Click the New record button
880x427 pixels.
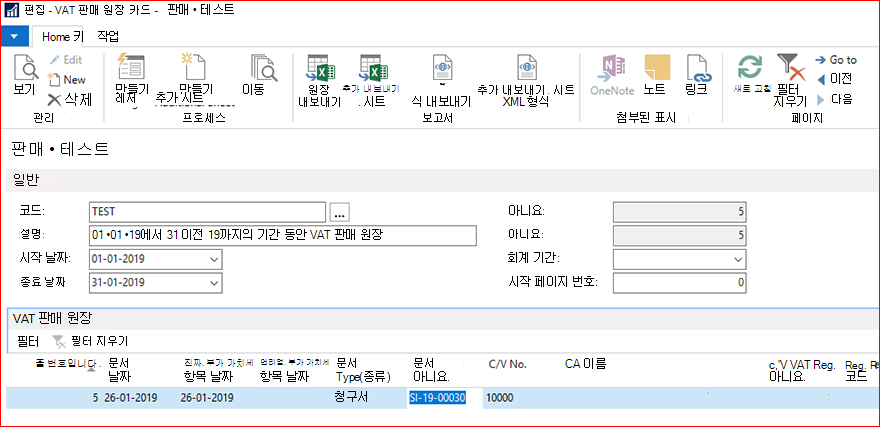pyautogui.click(x=66, y=80)
